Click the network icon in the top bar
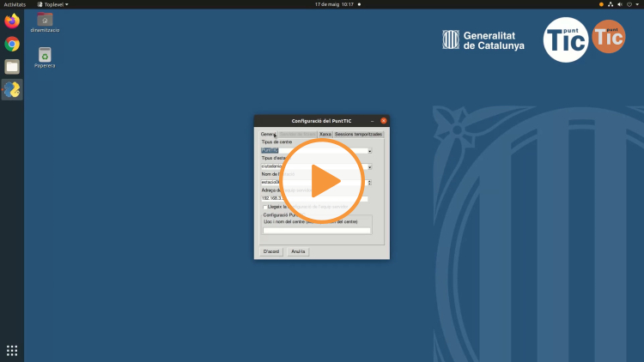 (x=611, y=4)
